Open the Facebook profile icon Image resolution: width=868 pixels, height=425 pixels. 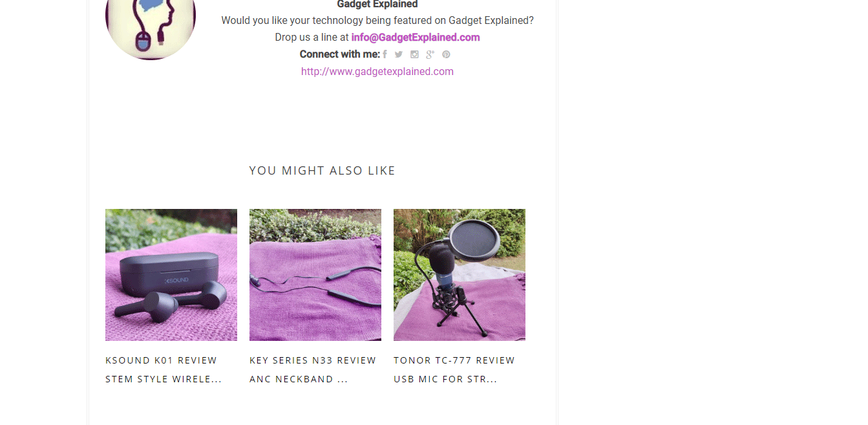385,54
